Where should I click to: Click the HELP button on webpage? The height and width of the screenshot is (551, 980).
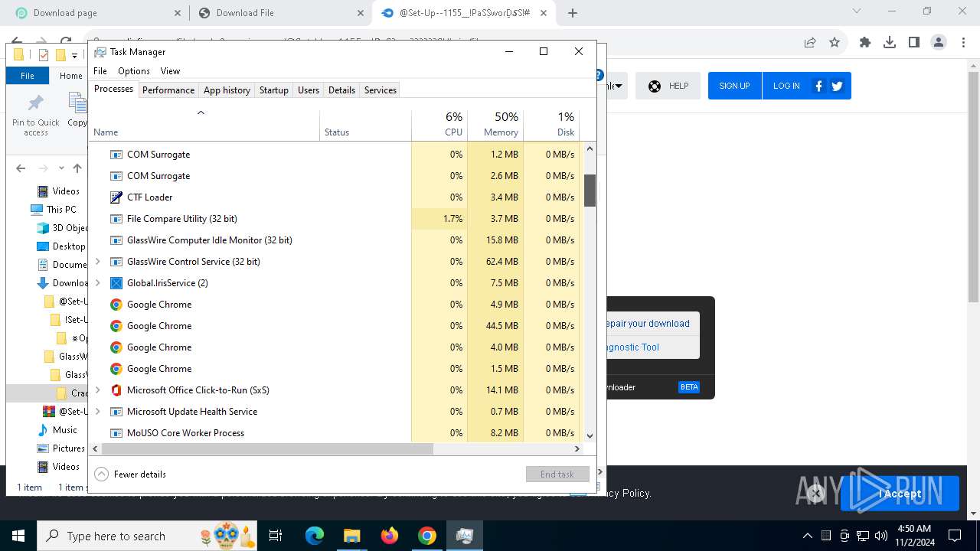pos(668,86)
